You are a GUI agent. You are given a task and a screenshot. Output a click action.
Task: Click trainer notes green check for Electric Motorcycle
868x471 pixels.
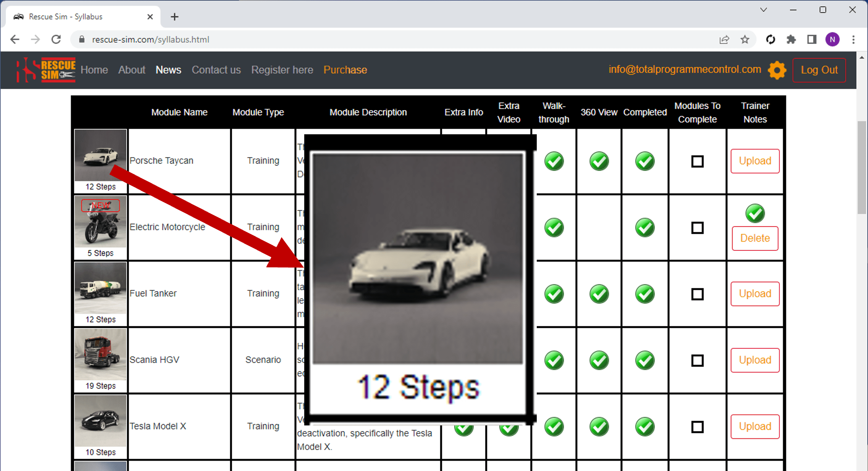(755, 213)
